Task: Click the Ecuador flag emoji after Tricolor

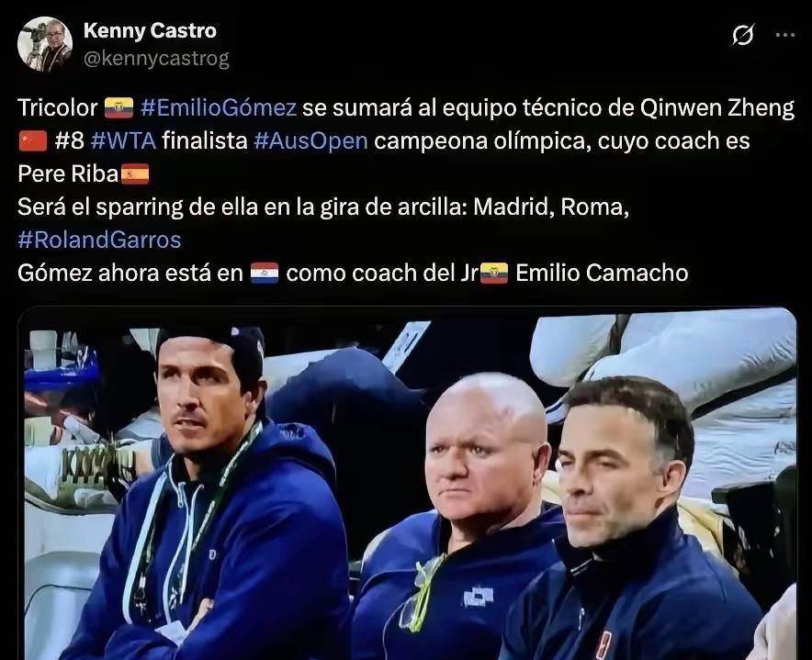Action: click(x=119, y=108)
